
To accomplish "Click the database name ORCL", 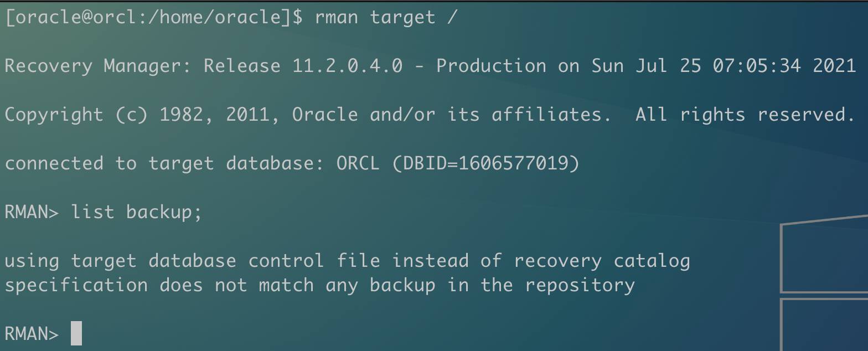I will [358, 163].
